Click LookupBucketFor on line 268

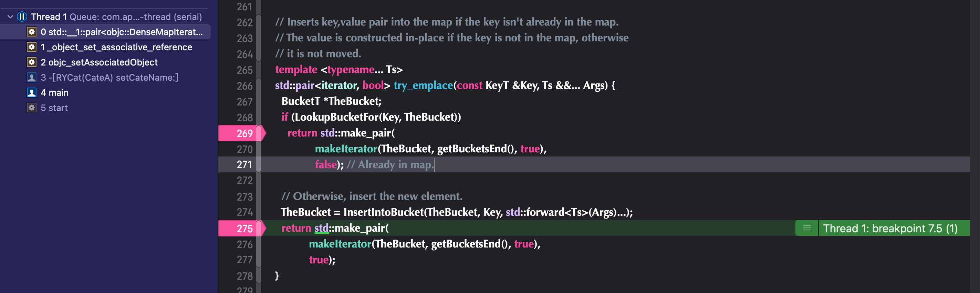(x=337, y=117)
